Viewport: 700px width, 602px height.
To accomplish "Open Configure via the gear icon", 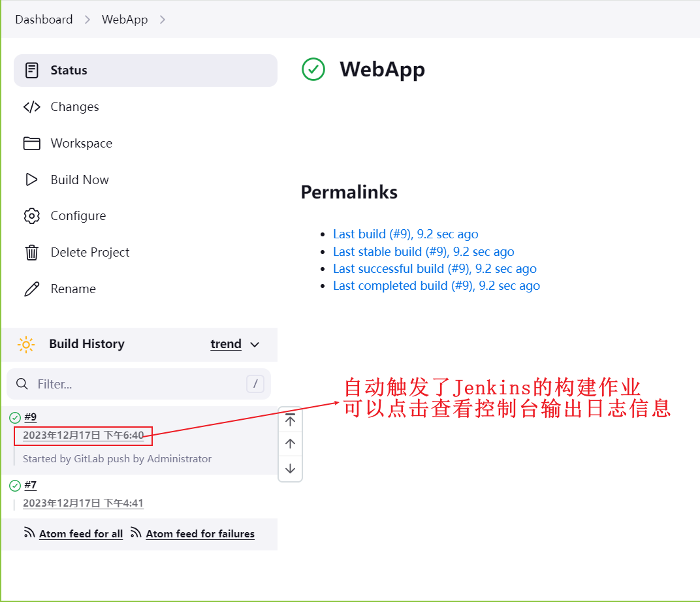I will tap(31, 216).
